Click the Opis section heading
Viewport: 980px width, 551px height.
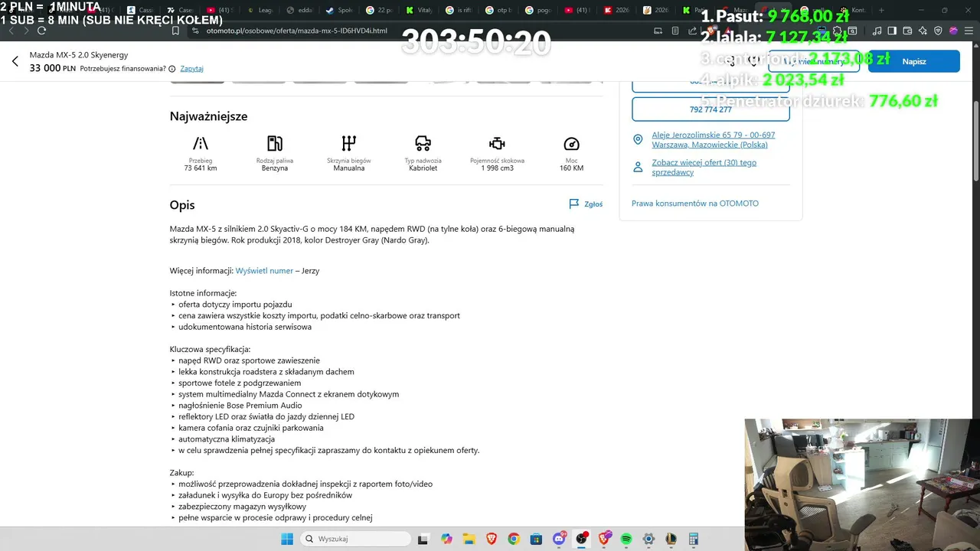pos(182,205)
